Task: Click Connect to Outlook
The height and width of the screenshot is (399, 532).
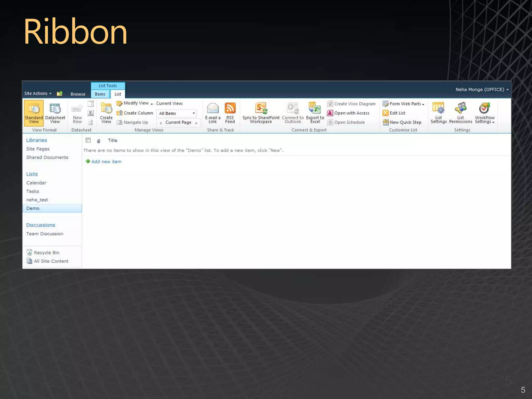Action: point(293,113)
